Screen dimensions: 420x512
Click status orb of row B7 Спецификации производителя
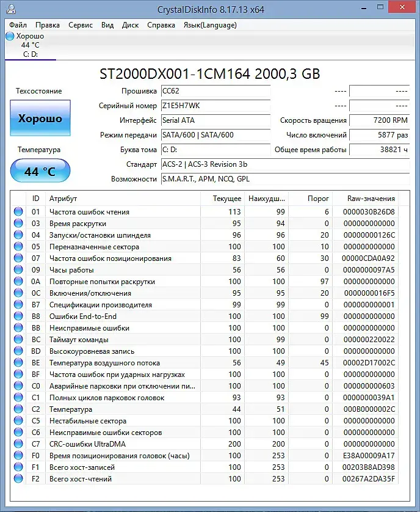pyautogui.click(x=18, y=305)
